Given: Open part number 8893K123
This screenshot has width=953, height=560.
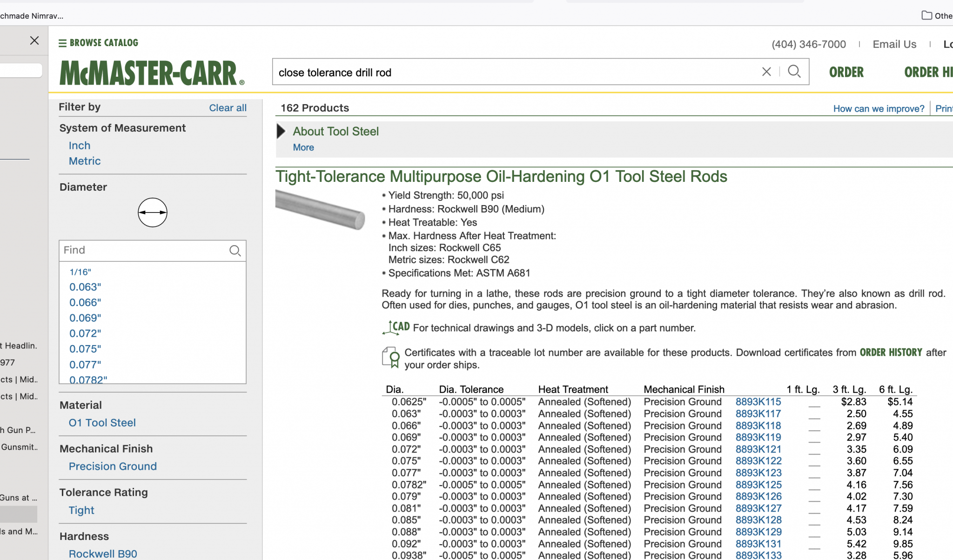Looking at the screenshot, I should point(758,473).
